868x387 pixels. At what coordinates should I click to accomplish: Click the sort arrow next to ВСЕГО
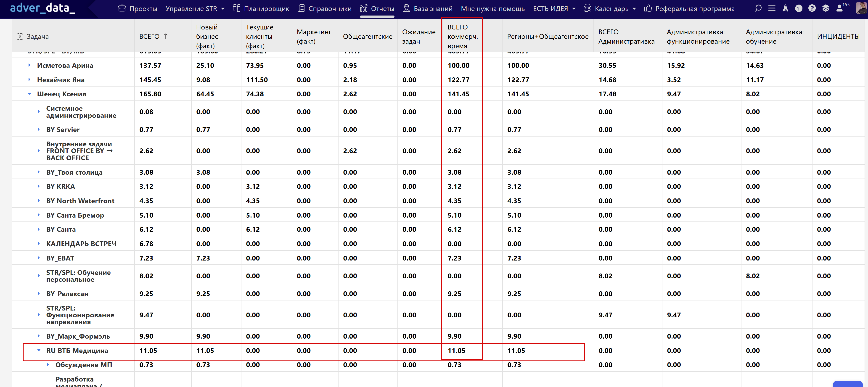165,36
